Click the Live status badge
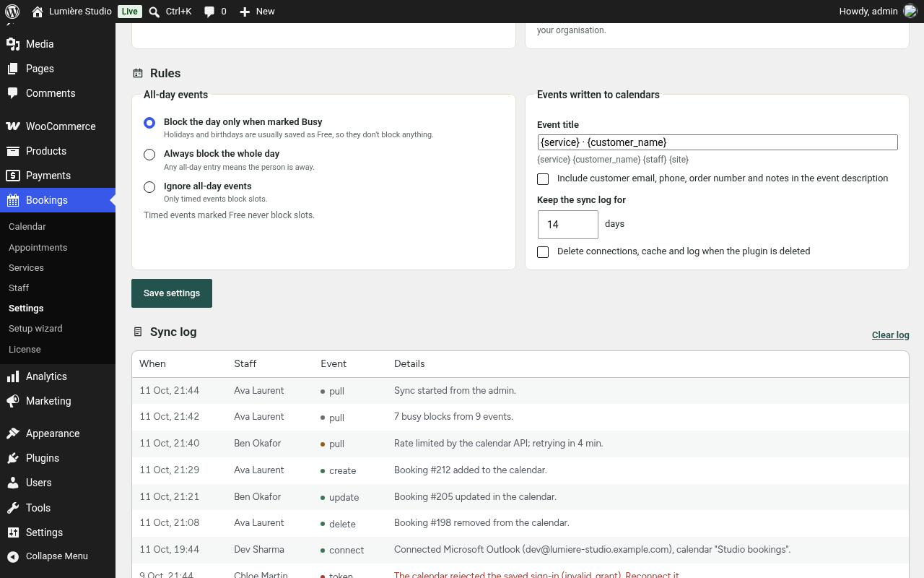The image size is (924, 578). [130, 12]
